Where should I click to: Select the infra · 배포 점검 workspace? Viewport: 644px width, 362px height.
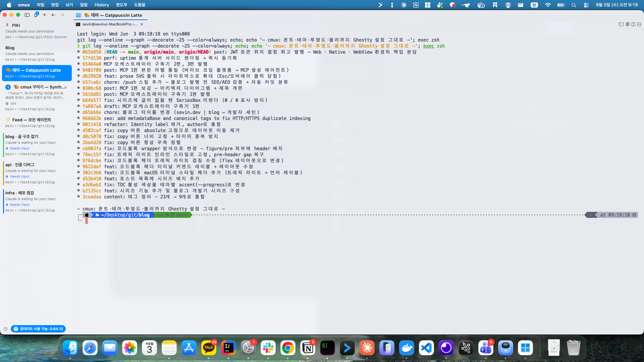click(x=37, y=201)
